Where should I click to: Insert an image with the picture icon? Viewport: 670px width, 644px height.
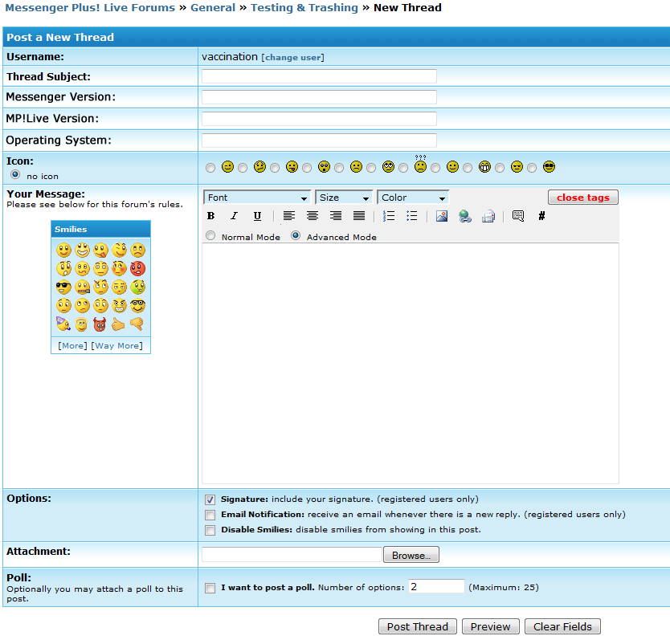[x=442, y=216]
